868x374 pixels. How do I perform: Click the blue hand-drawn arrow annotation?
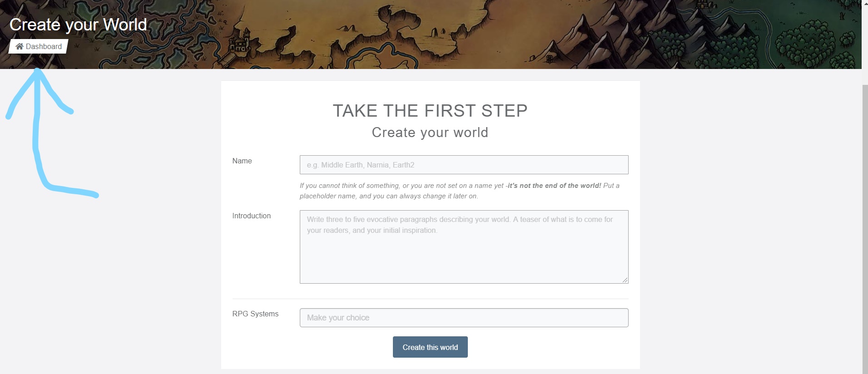coord(37,136)
